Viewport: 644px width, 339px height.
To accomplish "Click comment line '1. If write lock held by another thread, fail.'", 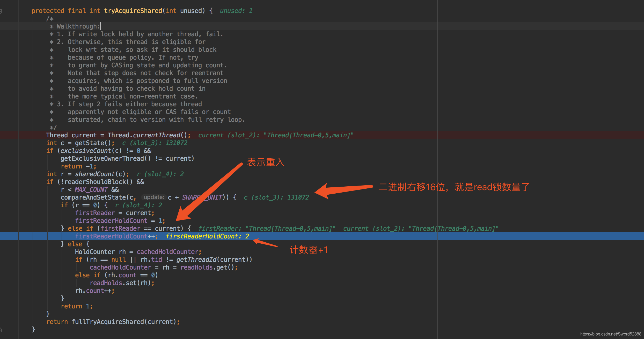I will 140,34.
